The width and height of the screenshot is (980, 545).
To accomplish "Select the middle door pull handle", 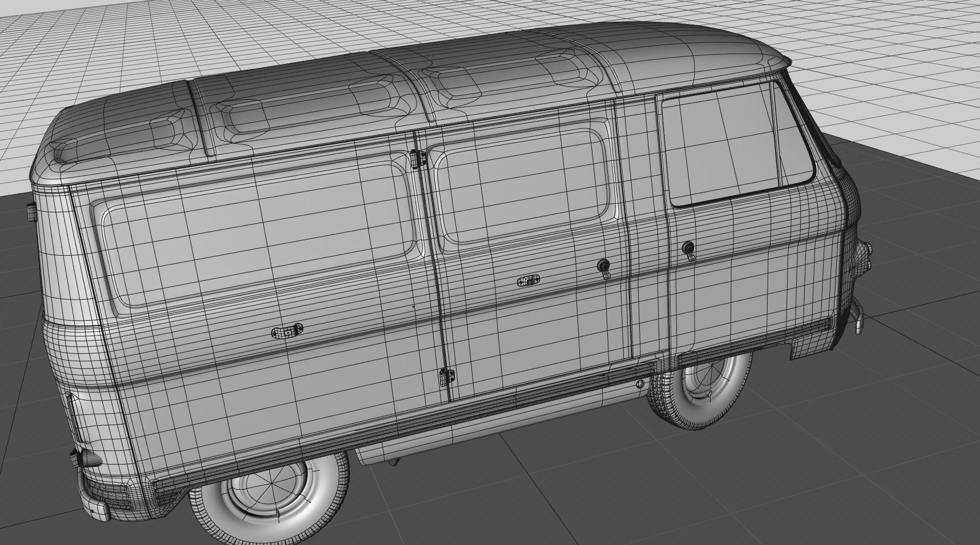I will (x=529, y=281).
